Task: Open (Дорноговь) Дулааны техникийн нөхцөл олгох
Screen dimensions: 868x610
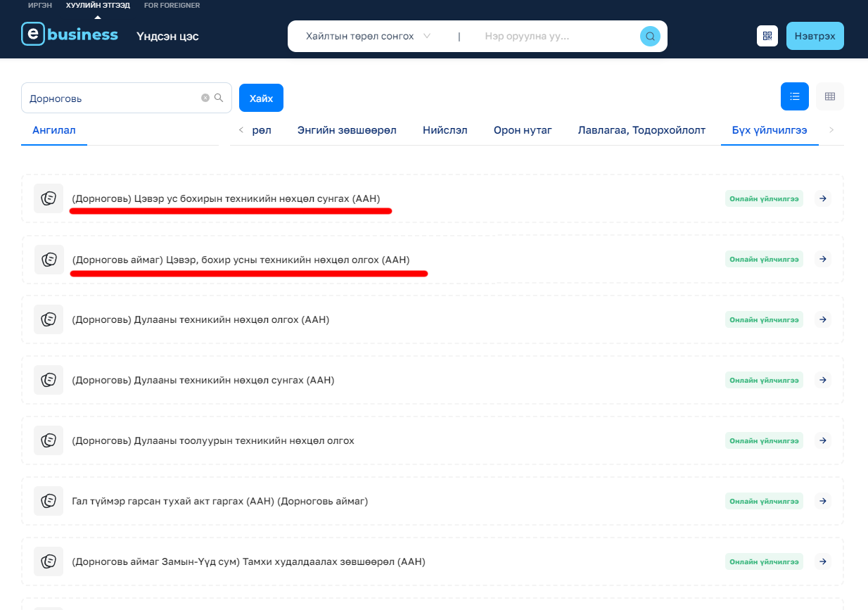Action: tap(200, 319)
